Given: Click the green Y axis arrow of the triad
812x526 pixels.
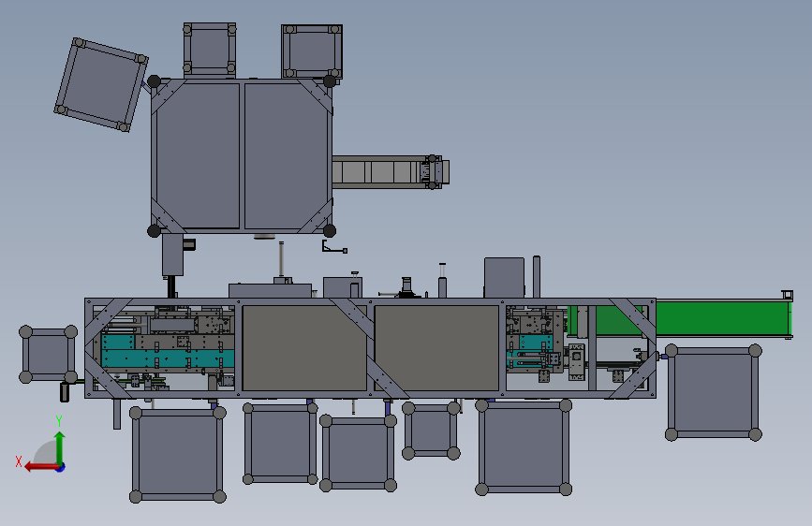Looking at the screenshot, I should click(60, 446).
